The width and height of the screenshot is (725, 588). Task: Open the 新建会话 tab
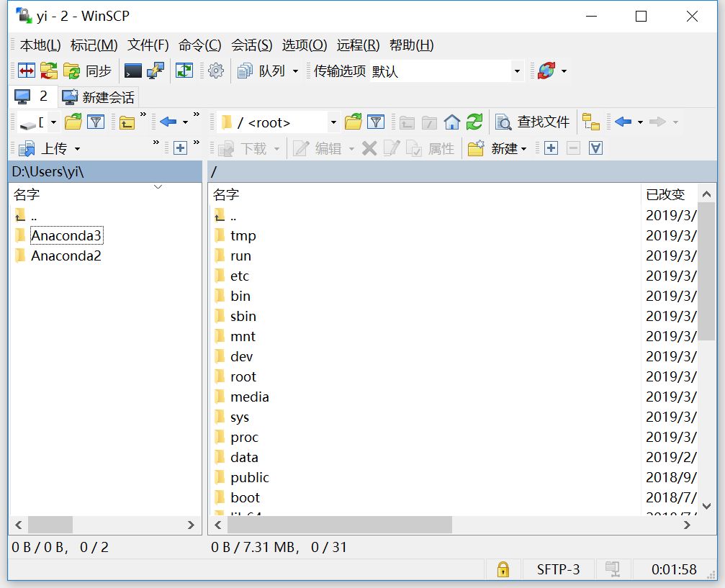[98, 96]
